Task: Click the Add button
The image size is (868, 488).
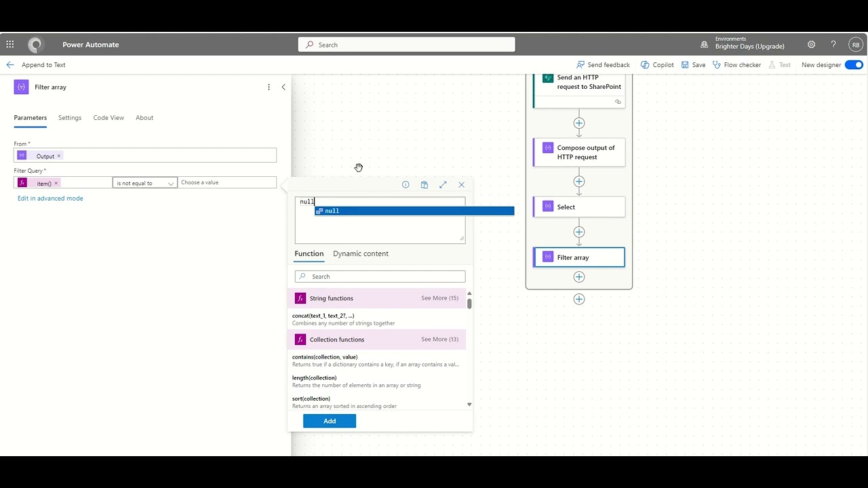Action: coord(330,421)
